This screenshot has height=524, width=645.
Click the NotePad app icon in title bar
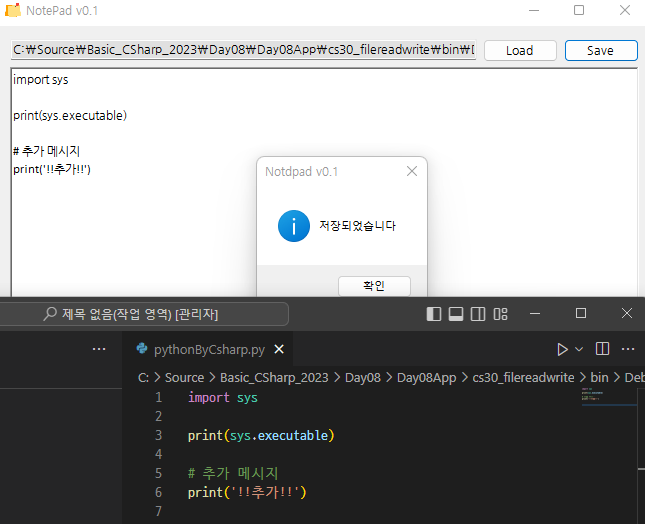[x=13, y=10]
